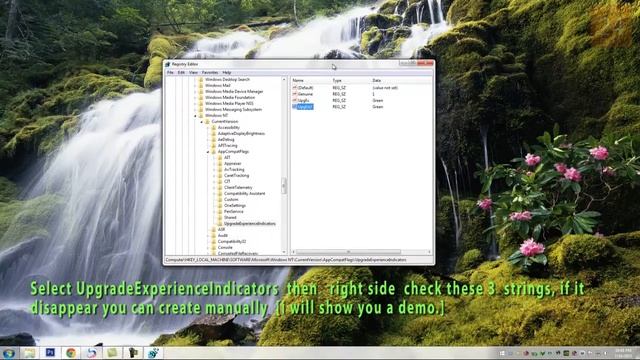This screenshot has height=360, width=640.
Task: Click the Registry Editor taskbar icon
Action: coord(153,353)
